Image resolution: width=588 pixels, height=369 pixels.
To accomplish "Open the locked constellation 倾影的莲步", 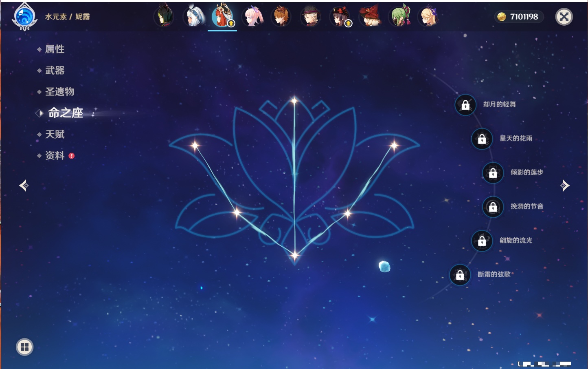I will (x=493, y=172).
